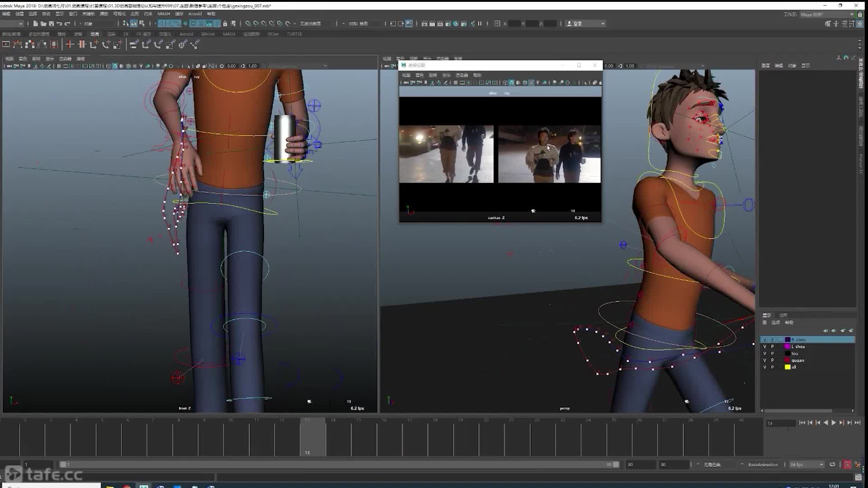This screenshot has height=488, width=868.
Task: Click the Play Backwards button
Action: (x=826, y=422)
